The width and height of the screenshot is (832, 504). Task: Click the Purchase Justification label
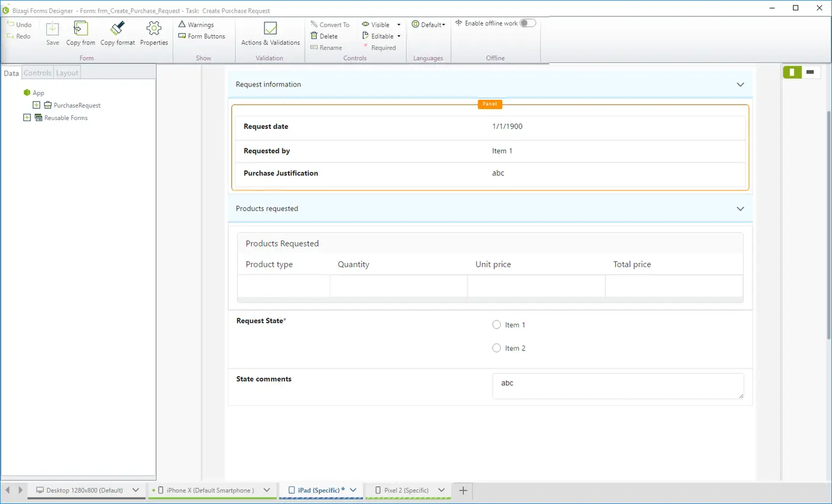[x=281, y=173]
